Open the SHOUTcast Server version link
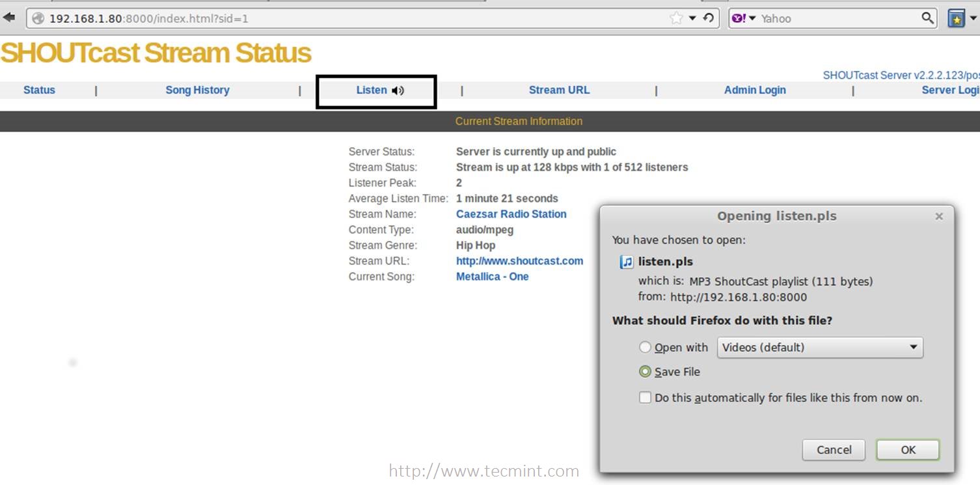Image resolution: width=980 pixels, height=485 pixels. click(901, 75)
